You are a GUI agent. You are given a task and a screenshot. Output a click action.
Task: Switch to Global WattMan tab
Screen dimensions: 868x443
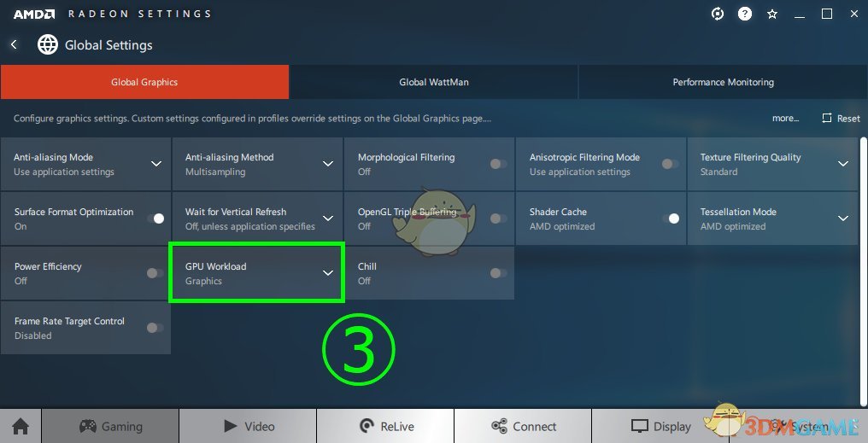click(433, 82)
